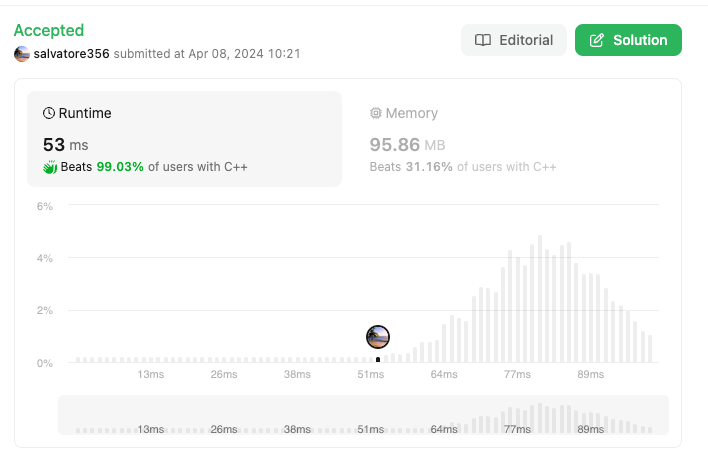This screenshot has height=455, width=708.
Task: Click the green clapping hands icon
Action: point(50,167)
